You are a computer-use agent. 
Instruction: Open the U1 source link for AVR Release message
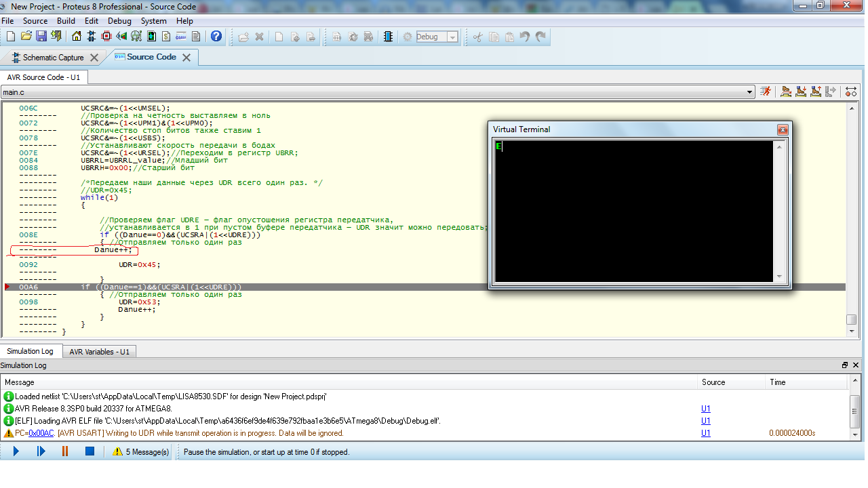[x=706, y=409]
